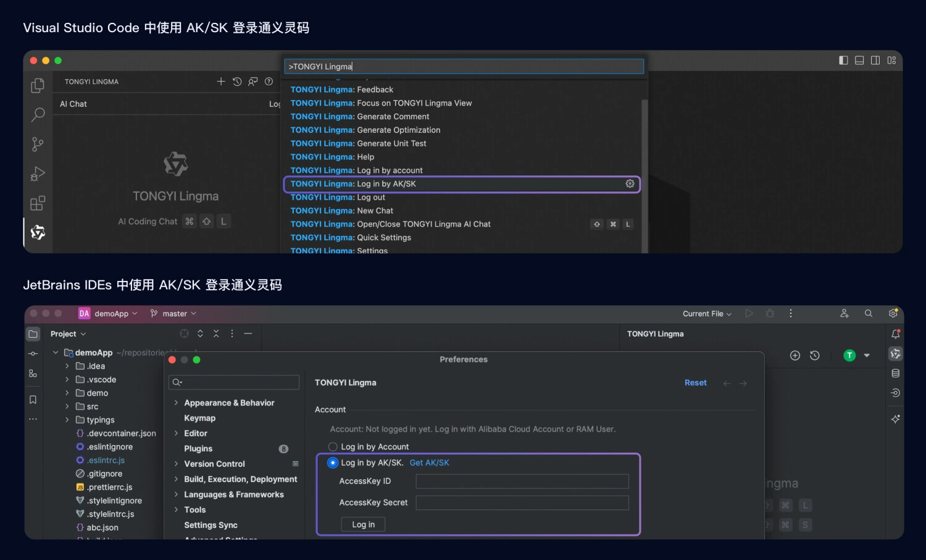Click the add user icon in JetBrains toolbar
The image size is (926, 560).
(845, 314)
